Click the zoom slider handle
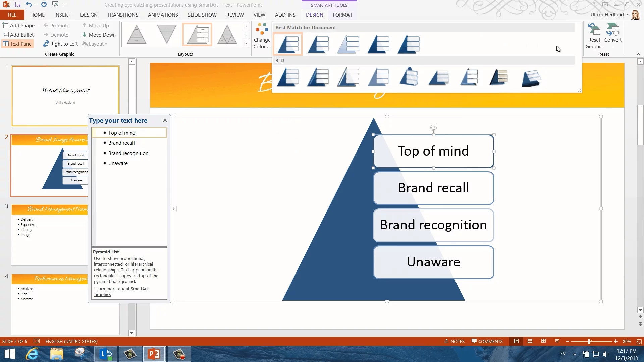This screenshot has height=362, width=644. pyautogui.click(x=589, y=341)
